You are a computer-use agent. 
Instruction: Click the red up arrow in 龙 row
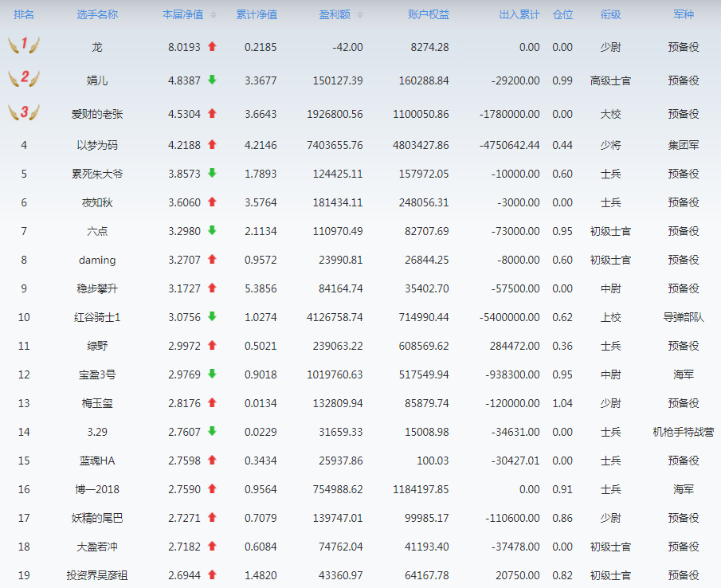(212, 46)
